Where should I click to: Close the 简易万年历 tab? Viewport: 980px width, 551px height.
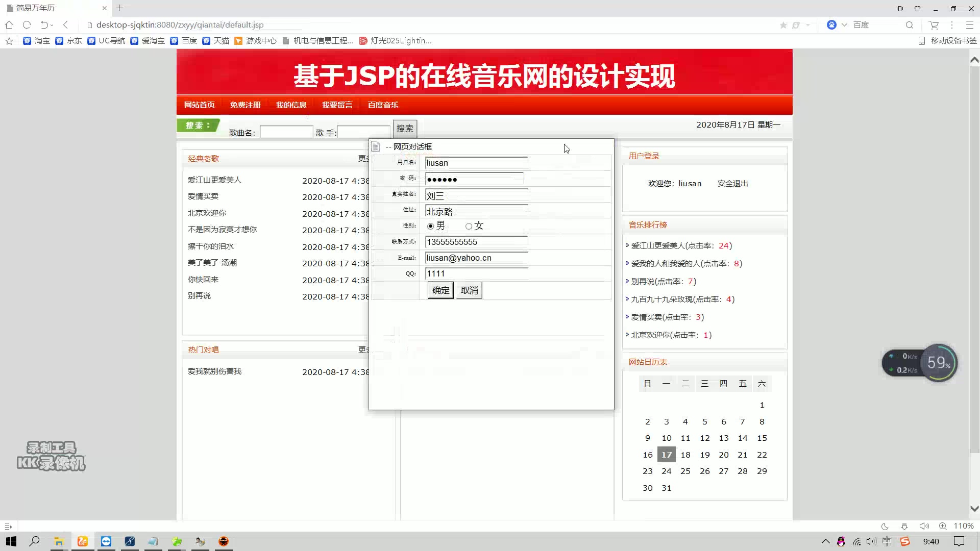pos(104,8)
